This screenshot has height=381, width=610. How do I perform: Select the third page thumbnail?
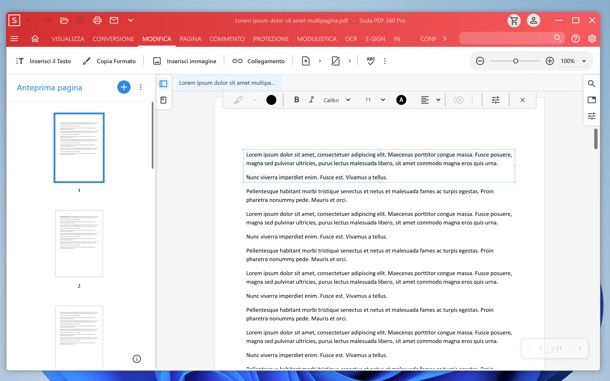tap(79, 336)
